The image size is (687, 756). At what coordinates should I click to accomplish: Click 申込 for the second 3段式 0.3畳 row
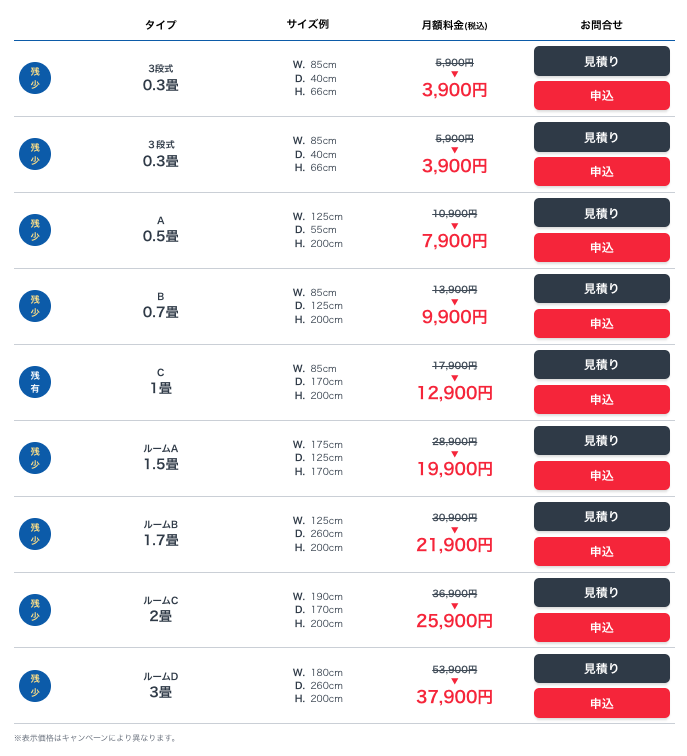coord(602,172)
